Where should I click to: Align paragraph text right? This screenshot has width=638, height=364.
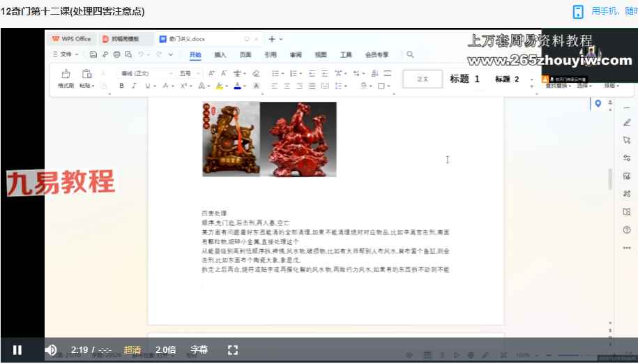pos(299,86)
